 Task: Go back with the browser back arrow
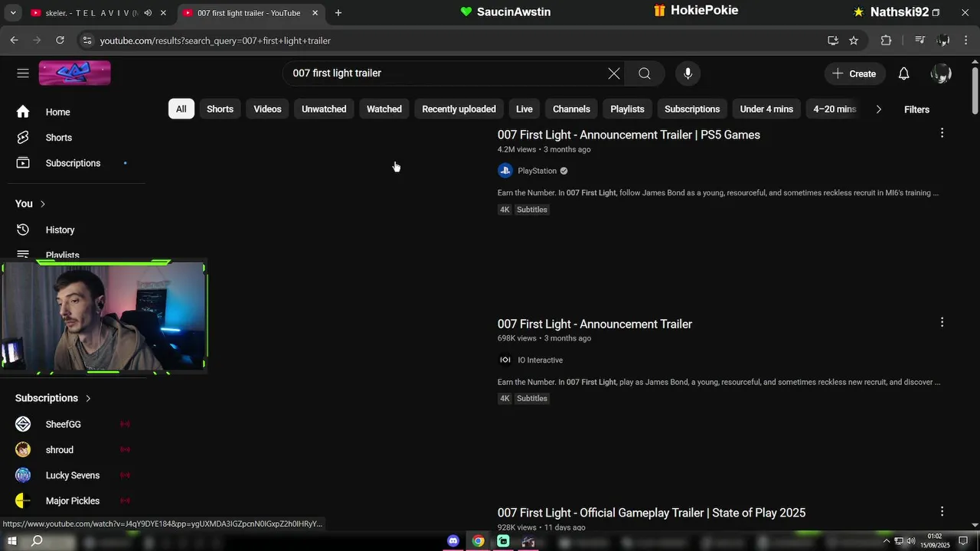15,41
